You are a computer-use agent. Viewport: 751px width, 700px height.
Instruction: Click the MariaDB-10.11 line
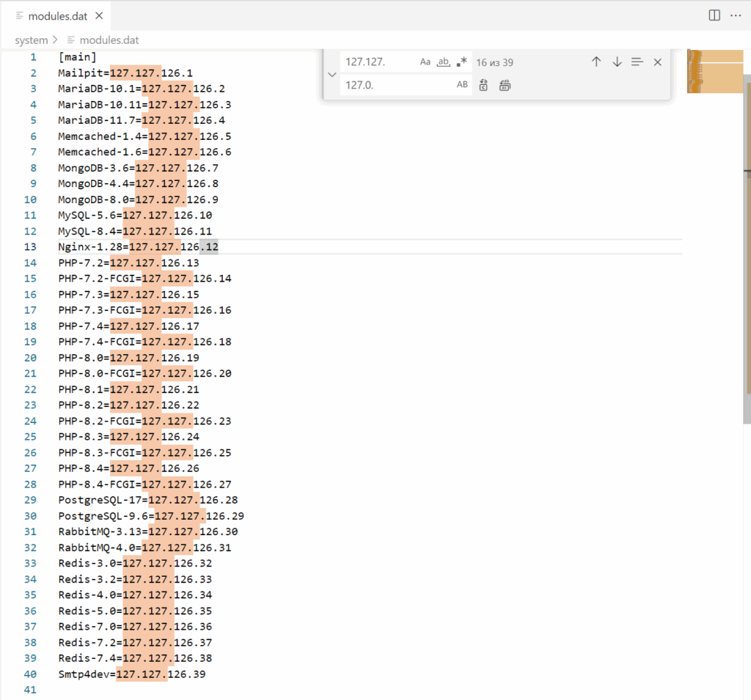[x=144, y=104]
